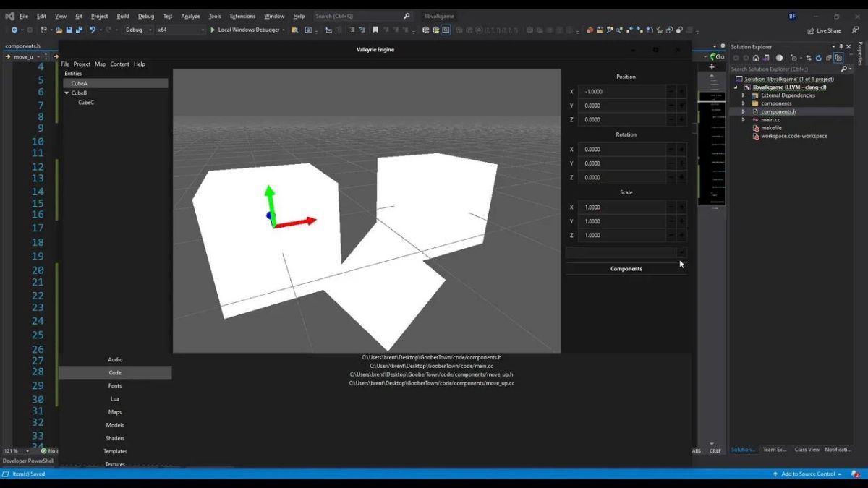Pin the Solution Explorer panel
The height and width of the screenshot is (488, 868).
841,47
